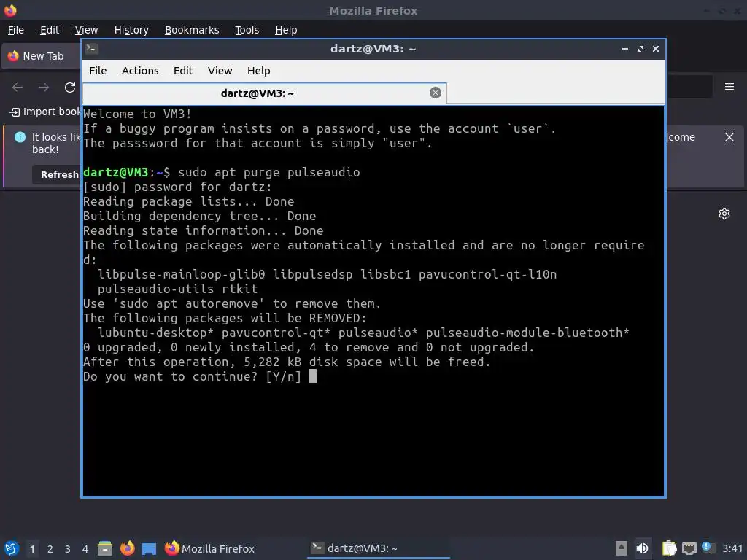Open Firefox hamburger application menu
This screenshot has height=560, width=747.
pyautogui.click(x=729, y=87)
